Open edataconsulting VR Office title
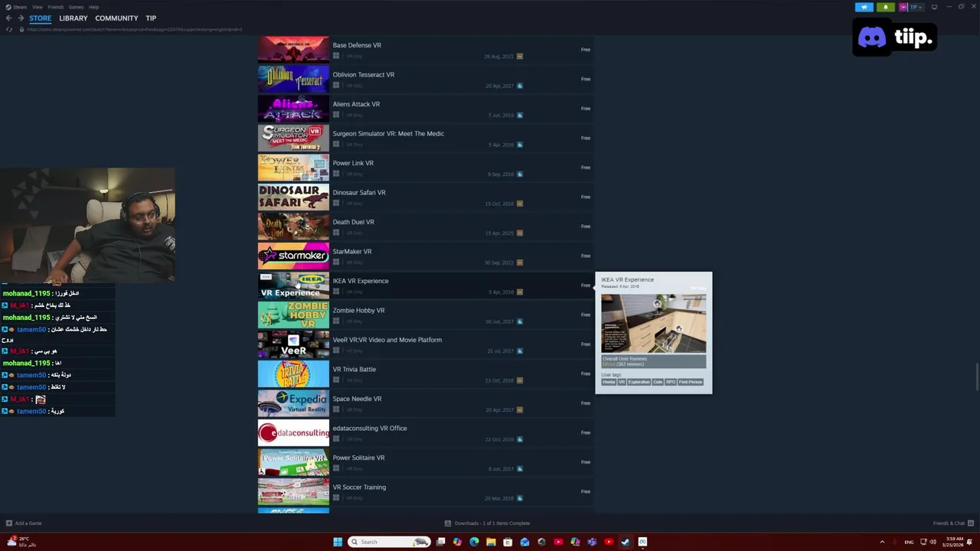This screenshot has height=551, width=980. click(370, 429)
